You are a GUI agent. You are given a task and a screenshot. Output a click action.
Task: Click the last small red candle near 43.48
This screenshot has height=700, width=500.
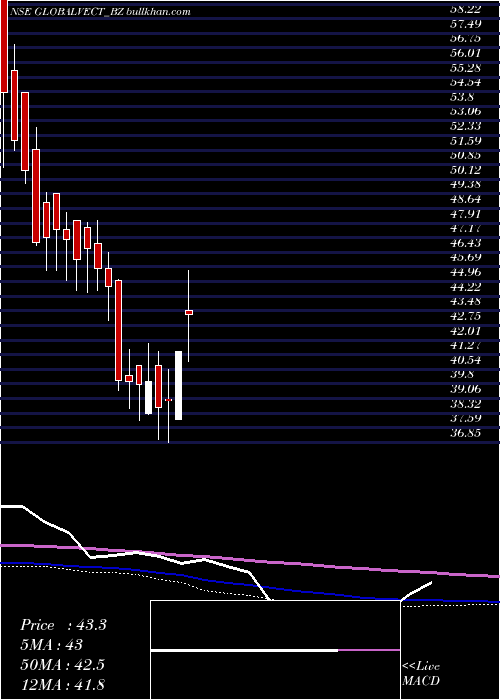pyautogui.click(x=189, y=312)
